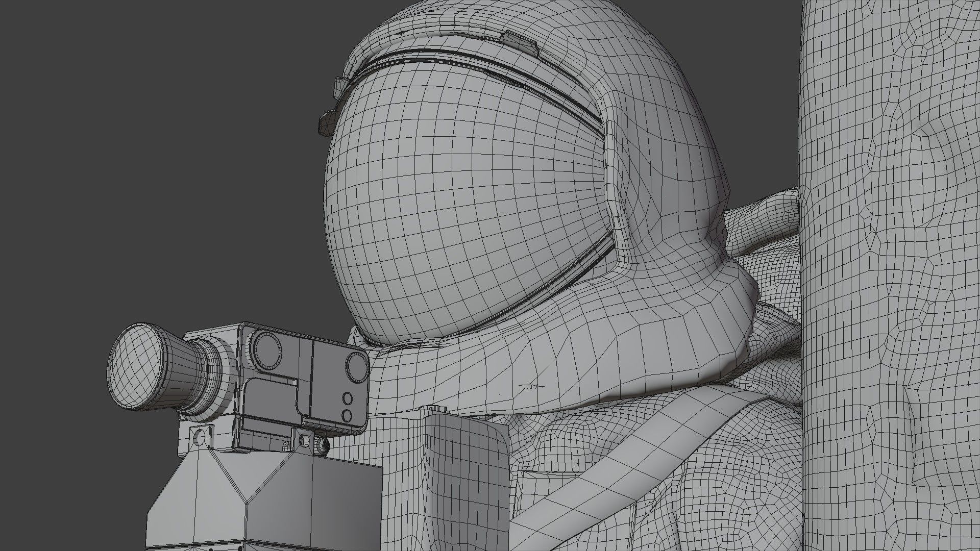Click the empty dark gray viewport background
The width and height of the screenshot is (980, 551).
(x=153, y=153)
